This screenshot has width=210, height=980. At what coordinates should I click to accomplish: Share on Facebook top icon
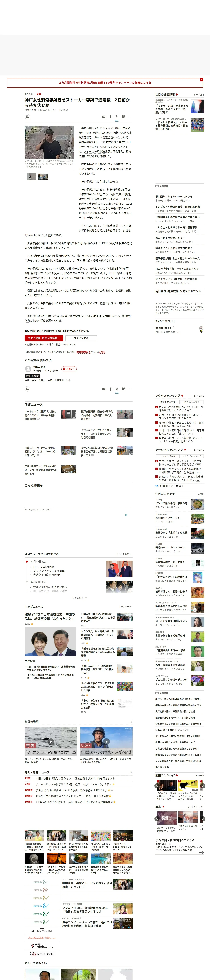111,117
